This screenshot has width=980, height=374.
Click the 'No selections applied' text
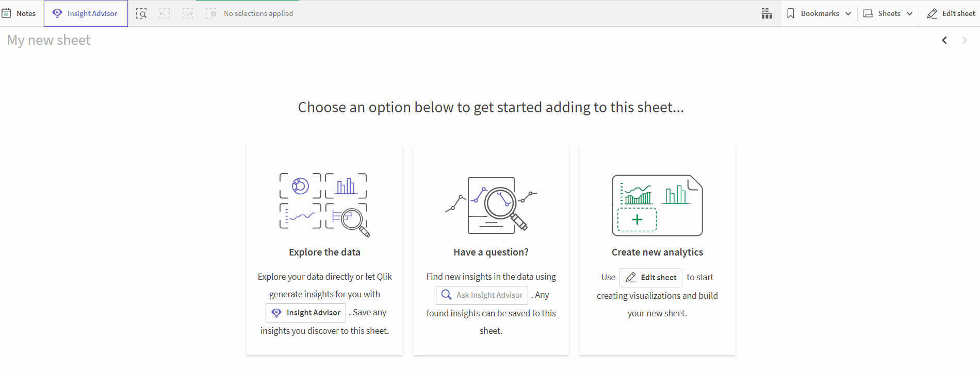[x=258, y=13]
